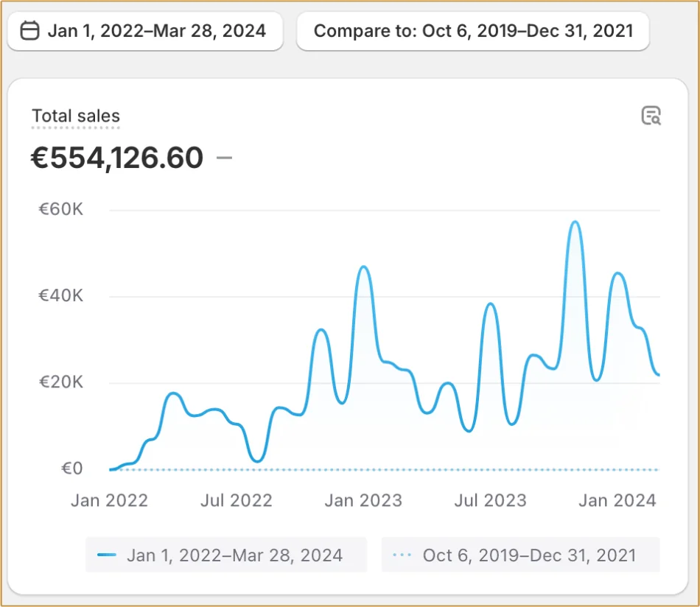Viewport: 700px width, 607px height.
Task: Click the calendar icon in date button
Action: [x=30, y=31]
